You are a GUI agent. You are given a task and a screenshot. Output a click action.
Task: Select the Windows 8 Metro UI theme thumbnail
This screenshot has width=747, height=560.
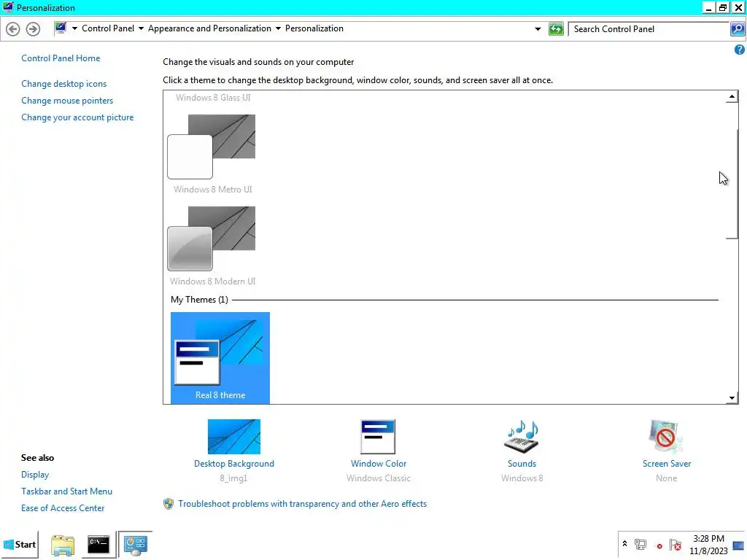212,147
